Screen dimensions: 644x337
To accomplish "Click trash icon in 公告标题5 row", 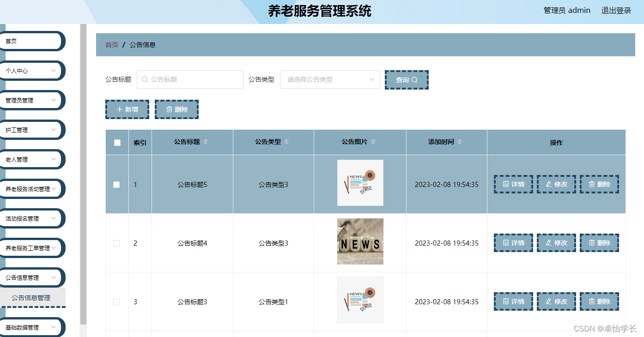I will pos(592,184).
